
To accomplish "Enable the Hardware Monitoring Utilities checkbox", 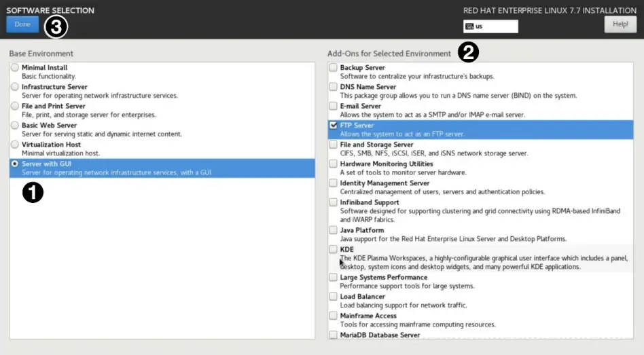I will pyautogui.click(x=333, y=164).
